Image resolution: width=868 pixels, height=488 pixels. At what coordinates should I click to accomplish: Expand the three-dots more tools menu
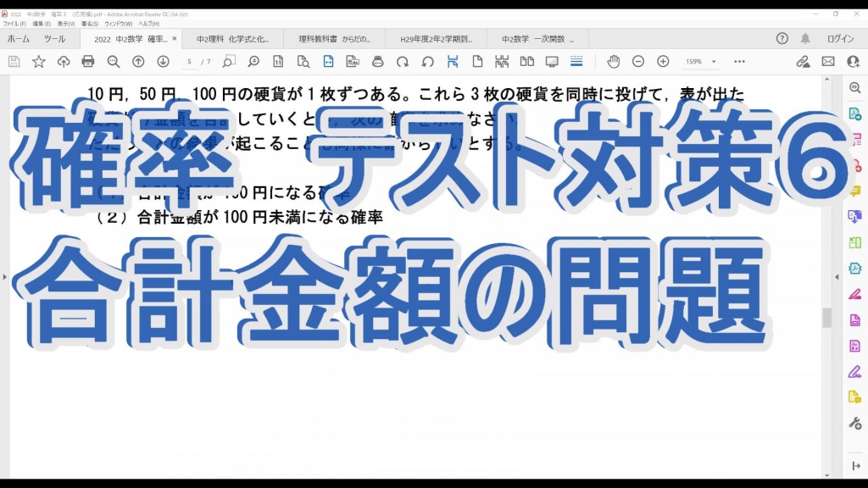click(x=739, y=62)
